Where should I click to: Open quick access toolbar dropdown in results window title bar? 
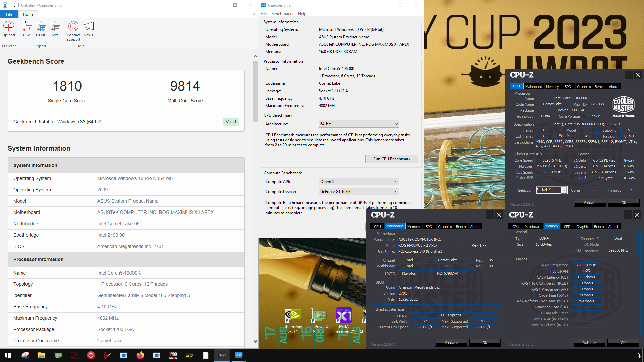[x=14, y=5]
